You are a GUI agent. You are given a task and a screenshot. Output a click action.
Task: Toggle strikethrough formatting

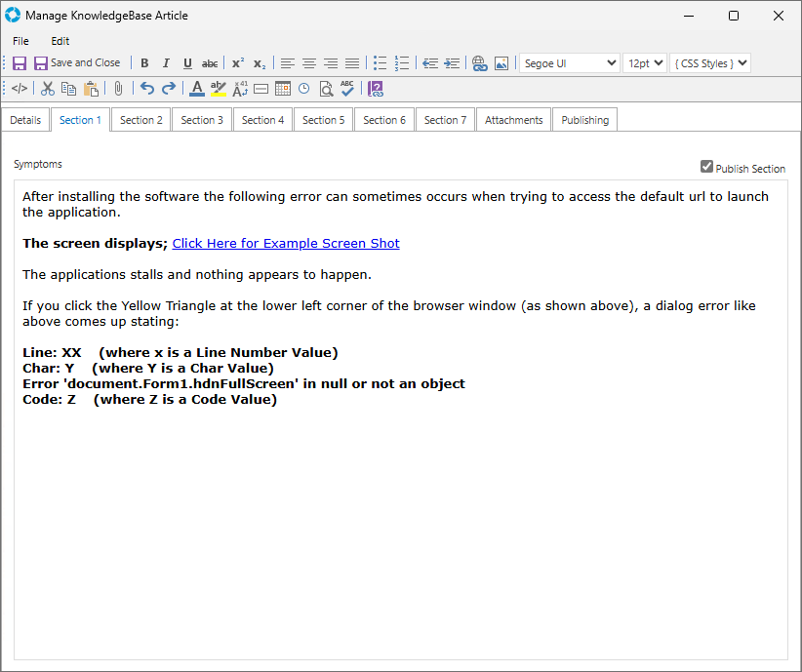click(x=210, y=63)
